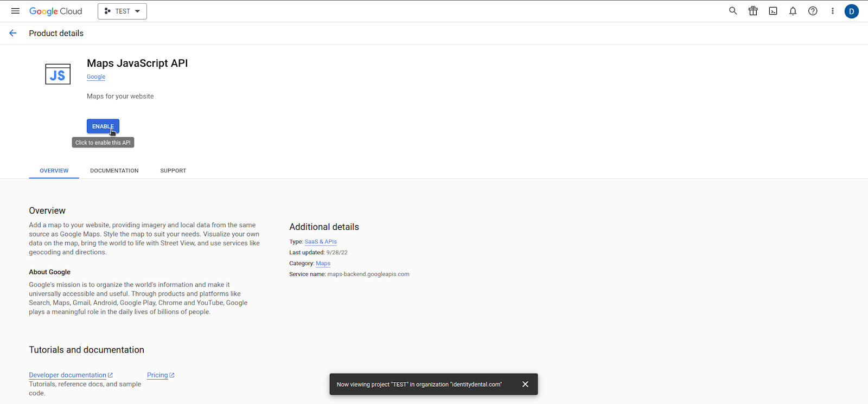Open the Pricing link
Image resolution: width=868 pixels, height=404 pixels.
161,375
